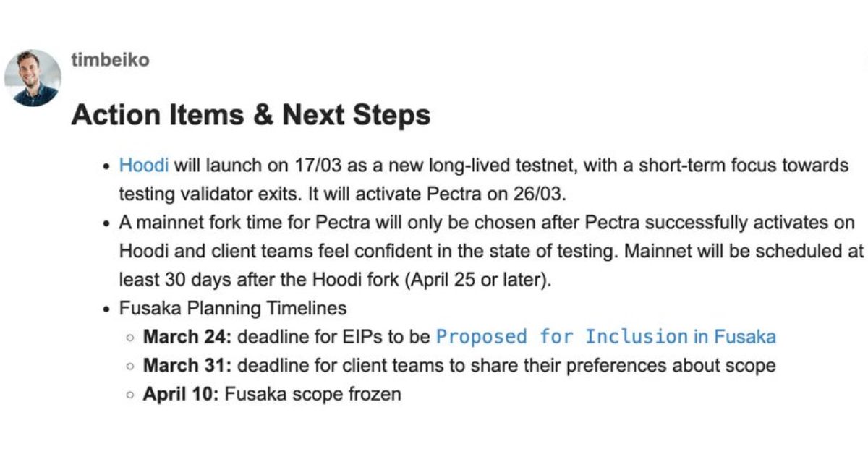
Task: Open the Hoodi testnet link
Action: (x=144, y=165)
